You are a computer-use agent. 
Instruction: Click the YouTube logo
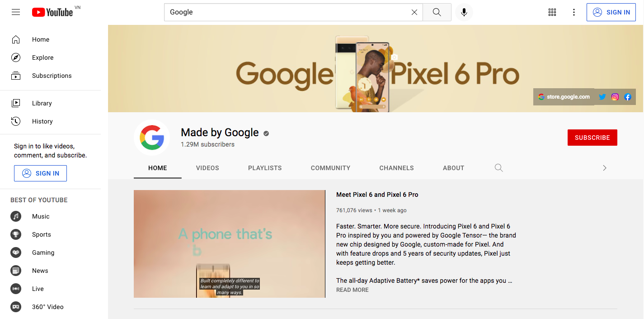pyautogui.click(x=52, y=12)
